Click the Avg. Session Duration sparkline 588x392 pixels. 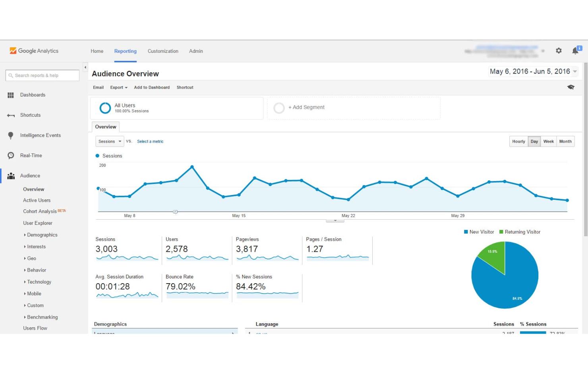tap(127, 295)
